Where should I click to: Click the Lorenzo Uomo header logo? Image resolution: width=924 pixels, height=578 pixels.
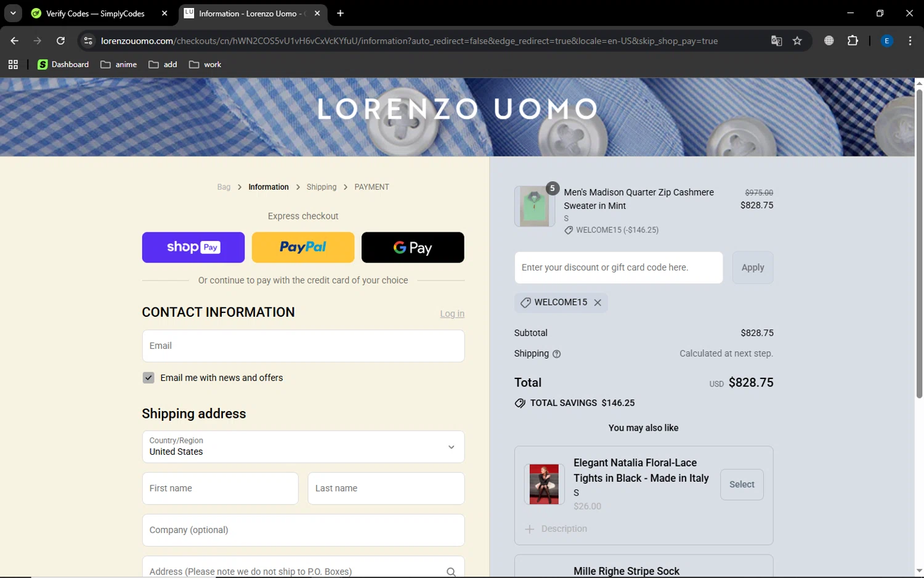pyautogui.click(x=457, y=109)
